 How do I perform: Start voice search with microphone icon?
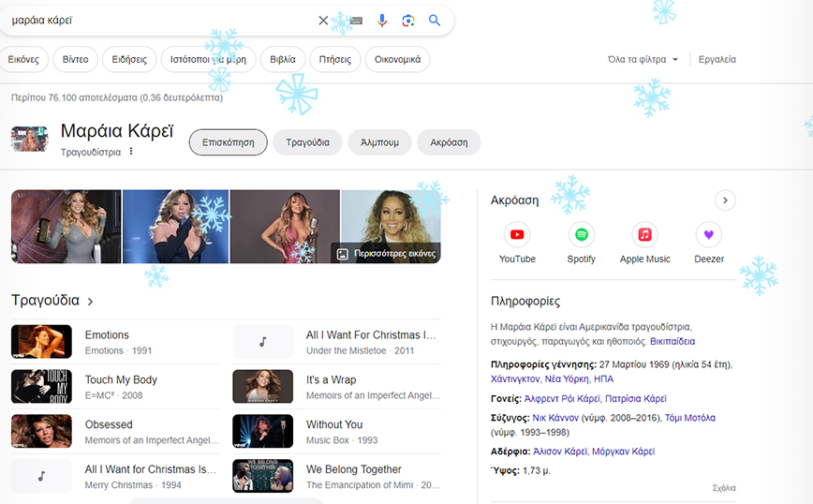(x=382, y=21)
